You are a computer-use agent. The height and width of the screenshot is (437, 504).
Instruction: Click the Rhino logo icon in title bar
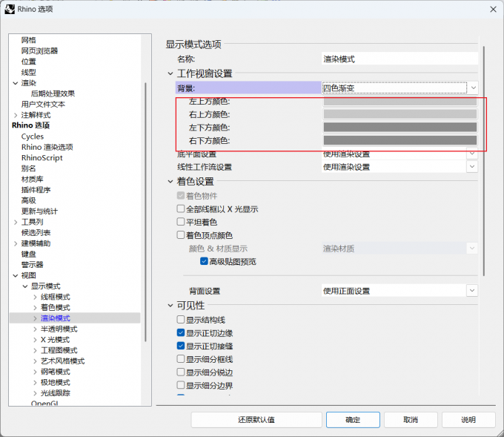pos(10,9)
